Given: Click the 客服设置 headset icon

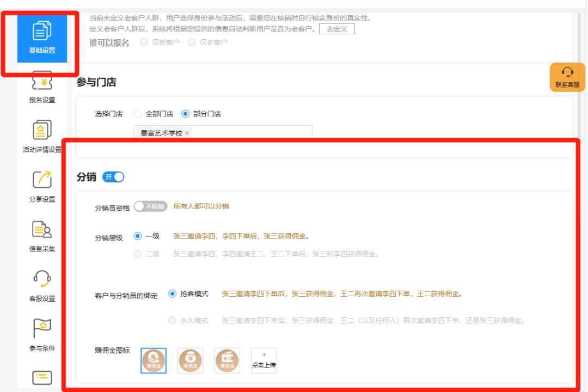Looking at the screenshot, I should coord(41,278).
